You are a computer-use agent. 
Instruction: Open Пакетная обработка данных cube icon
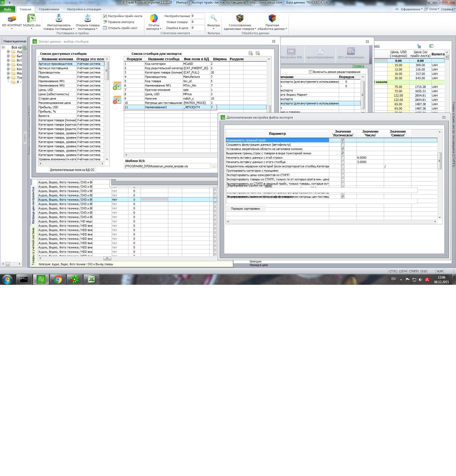(272, 18)
